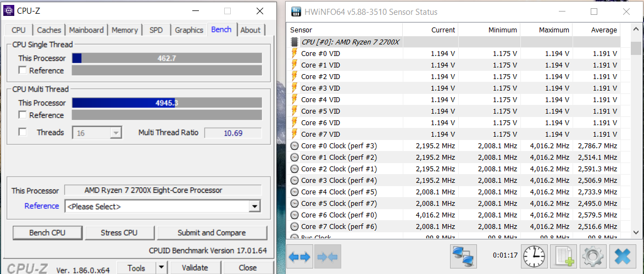
Task: Click the lightning icon for Core #7 VID
Action: tap(295, 134)
